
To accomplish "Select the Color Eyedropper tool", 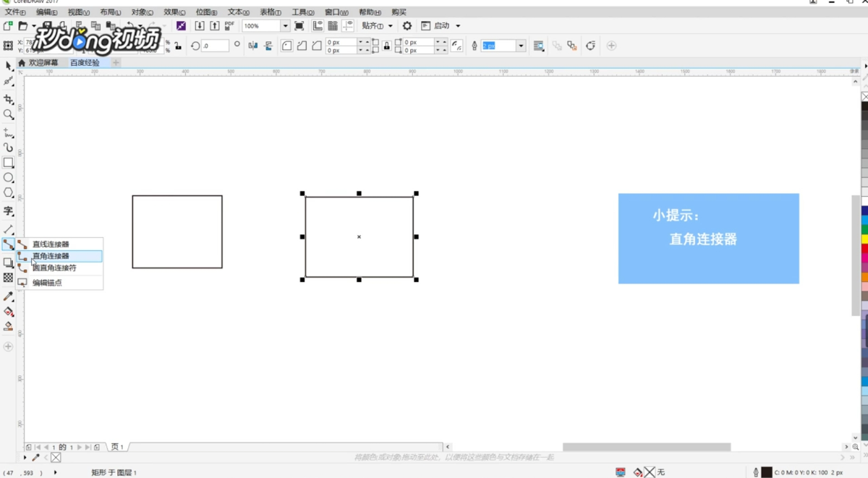I will pyautogui.click(x=9, y=296).
